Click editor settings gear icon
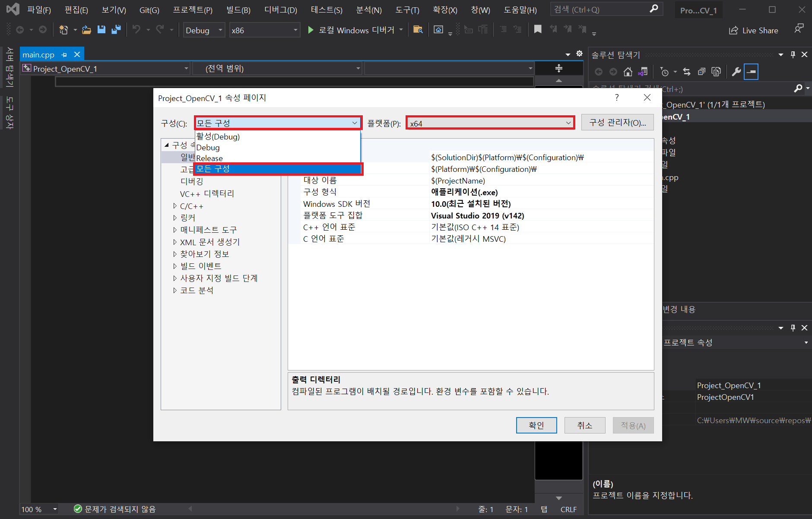This screenshot has width=812, height=519. click(x=580, y=54)
